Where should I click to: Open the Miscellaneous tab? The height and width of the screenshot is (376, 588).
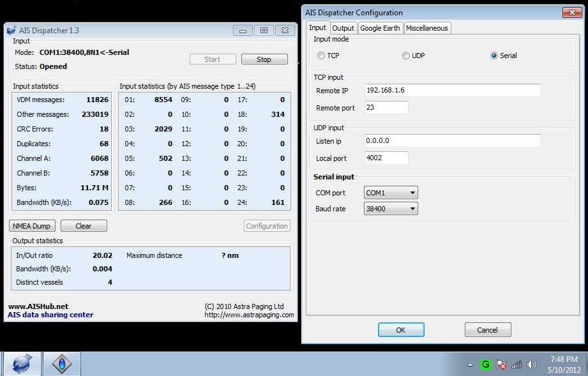coord(426,28)
